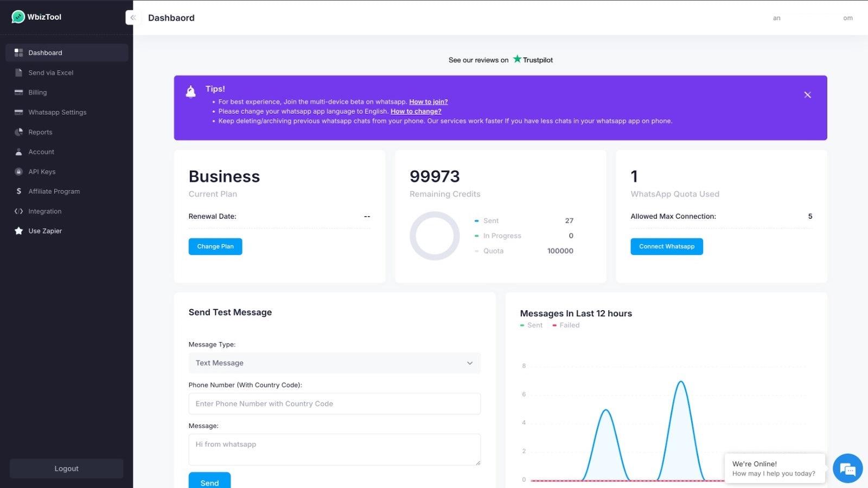Open Reports via its chart icon
This screenshot has width=868, height=488.
click(18, 132)
